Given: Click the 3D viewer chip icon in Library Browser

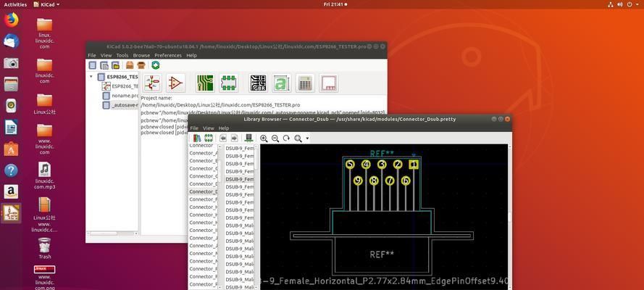Looking at the screenshot, I should 248,138.
